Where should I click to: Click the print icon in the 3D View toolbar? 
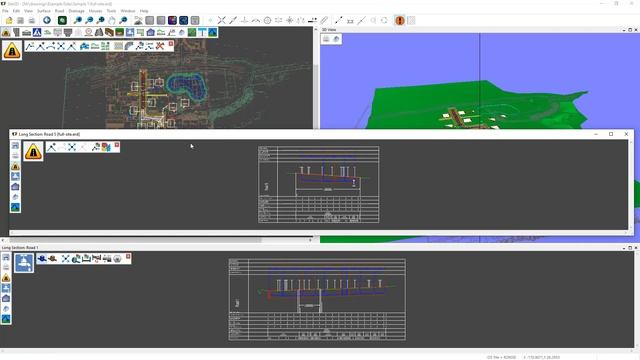(326, 39)
